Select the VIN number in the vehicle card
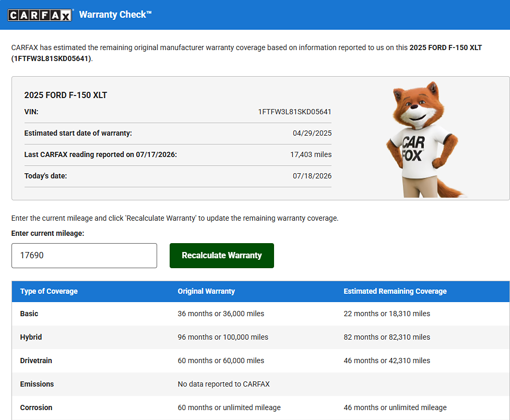Image resolution: width=510 pixels, height=420 pixels. tap(295, 112)
